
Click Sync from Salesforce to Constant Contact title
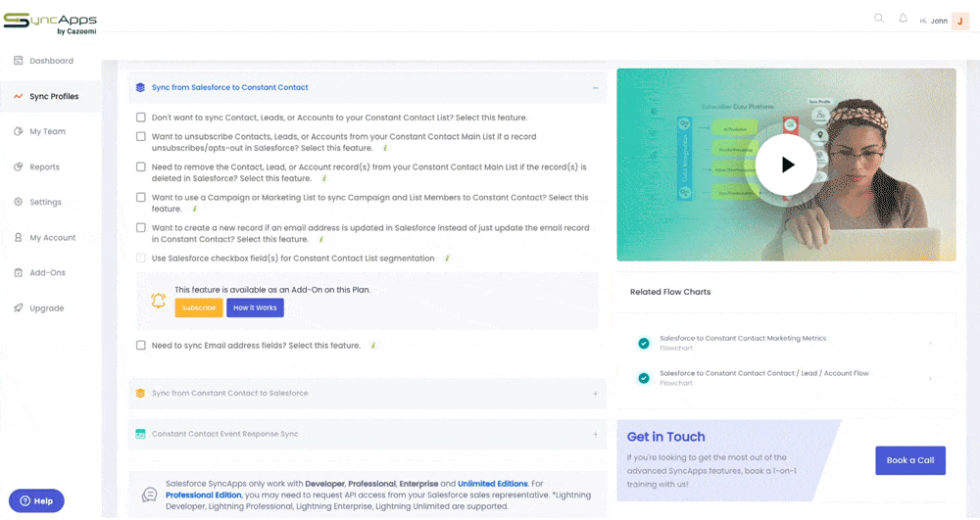click(x=229, y=87)
